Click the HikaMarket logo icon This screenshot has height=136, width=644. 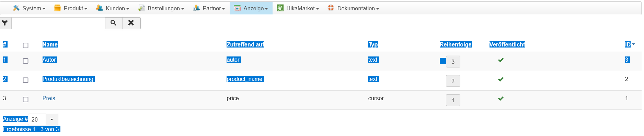pyautogui.click(x=280, y=8)
